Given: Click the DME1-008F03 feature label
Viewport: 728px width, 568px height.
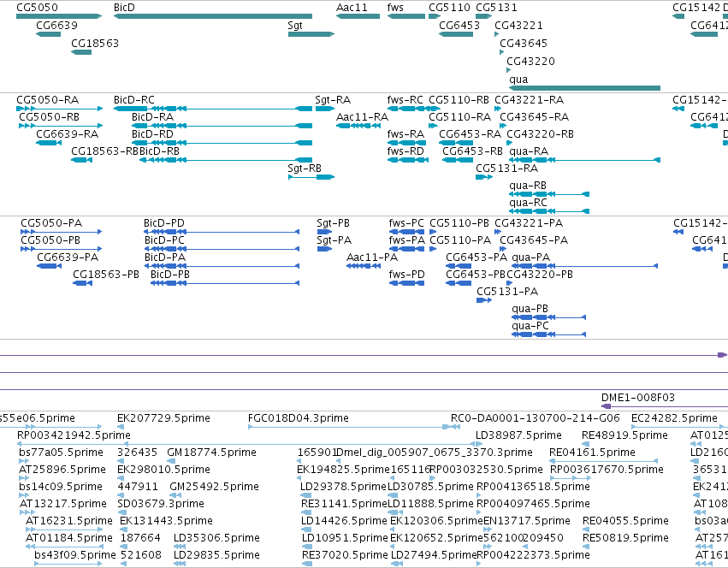Looking at the screenshot, I should tap(638, 398).
